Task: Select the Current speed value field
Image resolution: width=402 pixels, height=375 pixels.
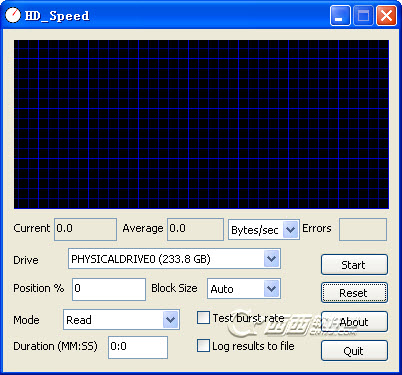Action: click(x=85, y=229)
